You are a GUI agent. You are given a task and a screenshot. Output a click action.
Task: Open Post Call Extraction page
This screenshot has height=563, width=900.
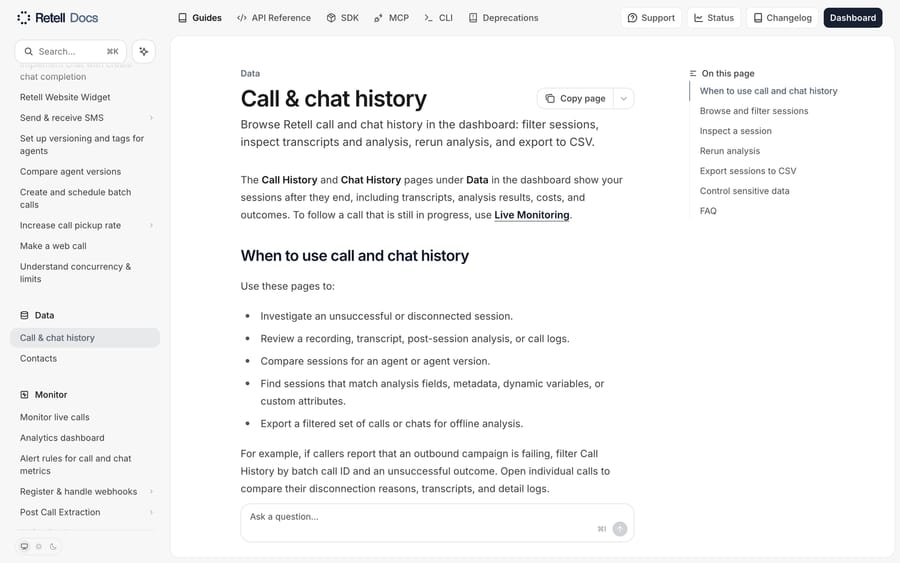click(x=60, y=512)
